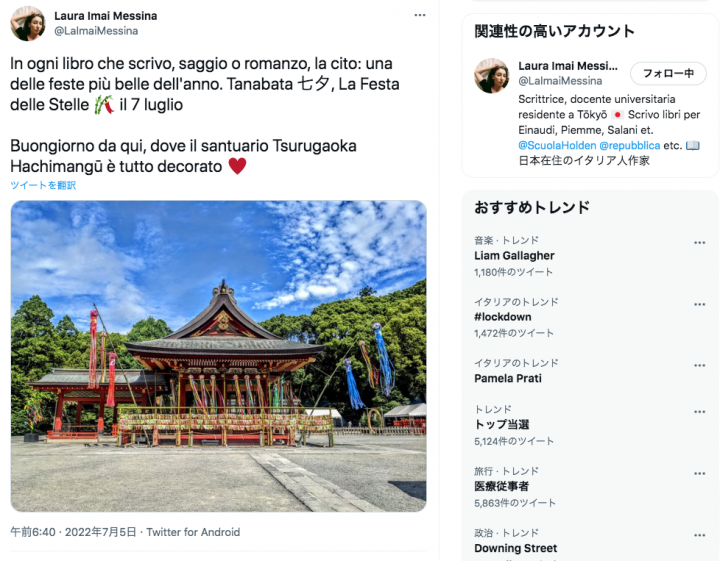This screenshot has width=720, height=561.
Task: Click the ツイートを翻訳 translate tweet link
Action: click(43, 185)
